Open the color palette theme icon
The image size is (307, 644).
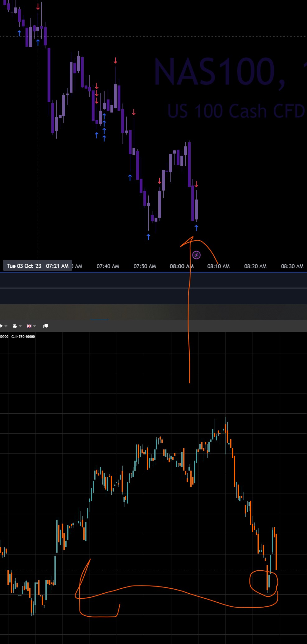(15, 326)
